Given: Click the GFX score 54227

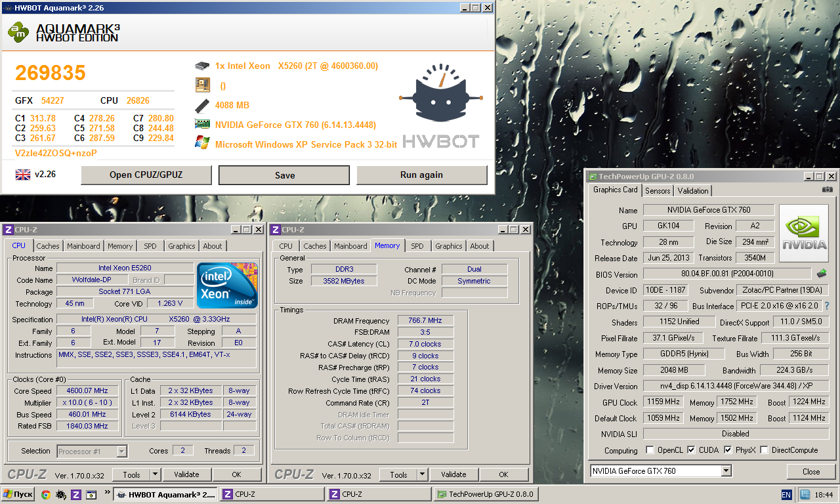Looking at the screenshot, I should click(x=52, y=100).
